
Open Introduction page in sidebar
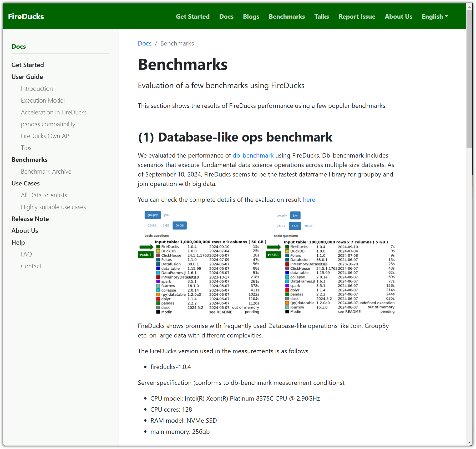[x=37, y=89]
